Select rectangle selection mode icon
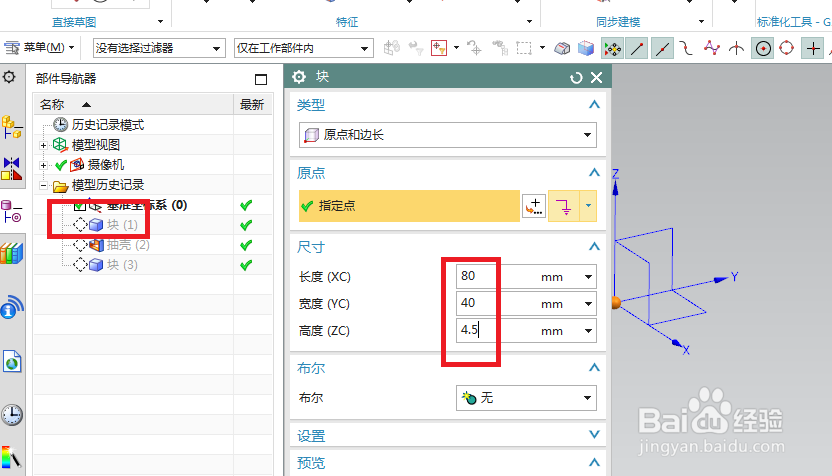Image resolution: width=832 pixels, height=476 pixels. [524, 48]
